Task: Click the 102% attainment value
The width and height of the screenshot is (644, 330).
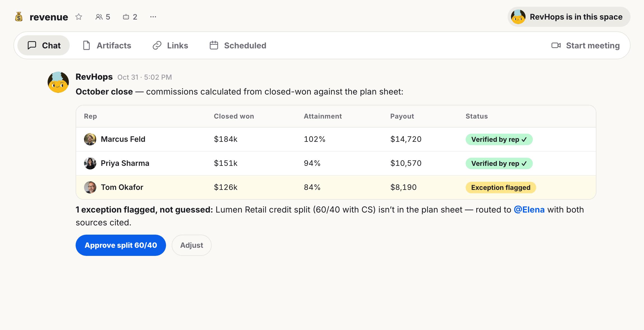Action: pos(314,139)
